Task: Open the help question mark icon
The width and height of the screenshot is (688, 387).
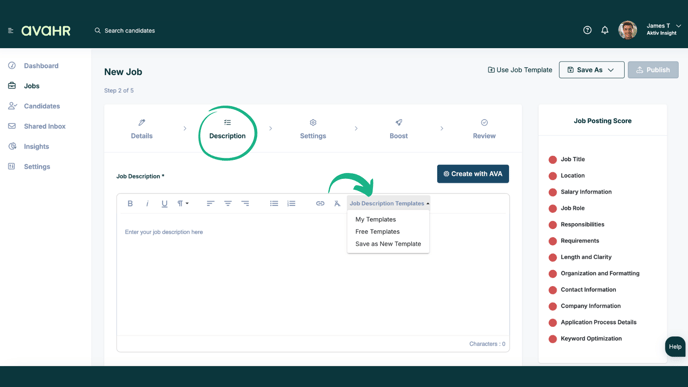Action: pyautogui.click(x=587, y=30)
